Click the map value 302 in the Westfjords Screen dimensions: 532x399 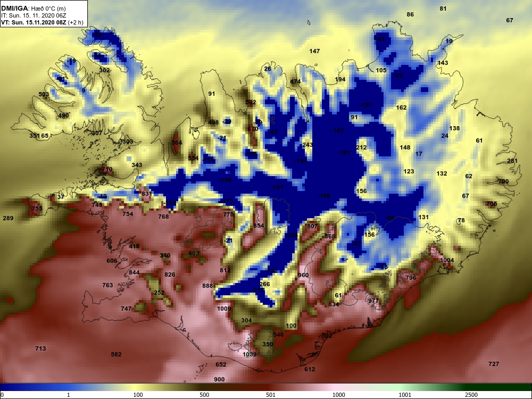click(x=104, y=70)
